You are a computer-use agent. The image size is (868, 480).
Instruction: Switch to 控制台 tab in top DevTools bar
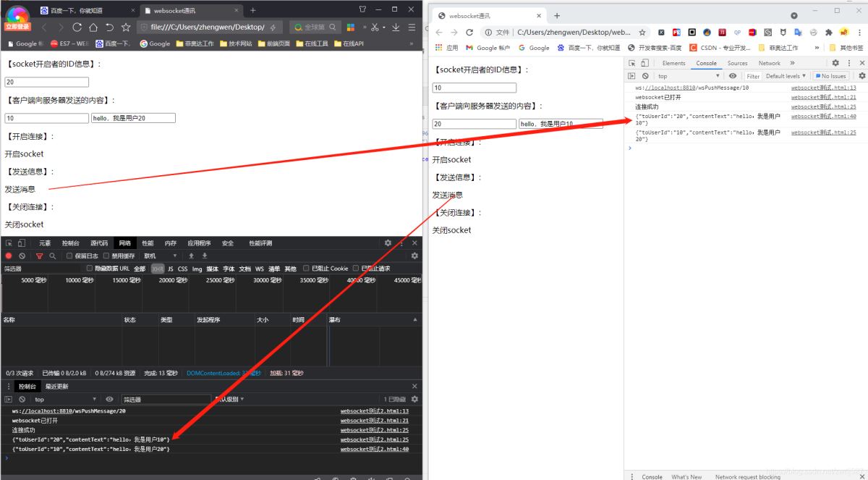click(x=71, y=243)
